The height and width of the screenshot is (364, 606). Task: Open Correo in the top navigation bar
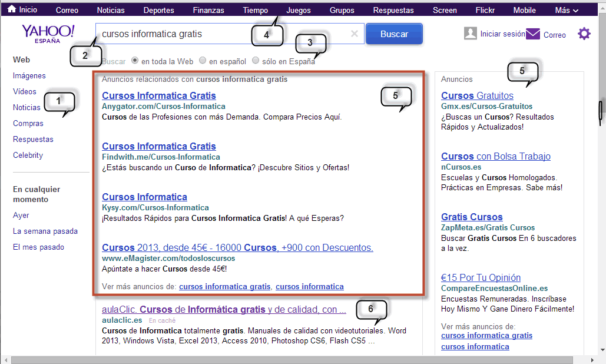[67, 11]
